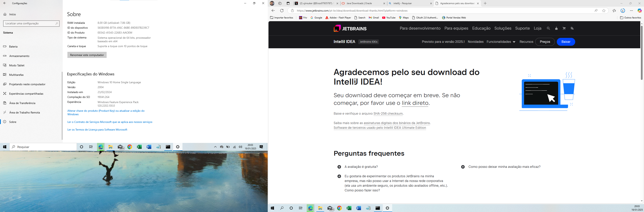Open the Educação menu
Screen dimensions: 644x212
[x=481, y=28]
